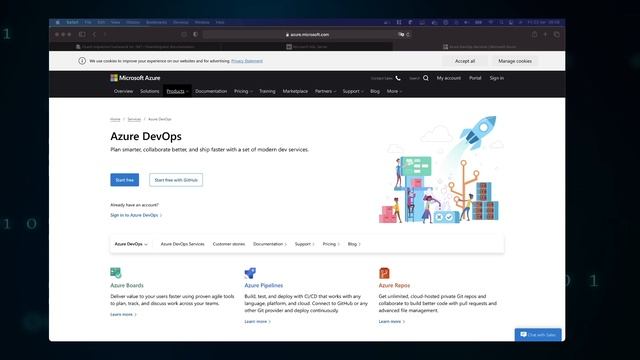Open the Chat with Sales button

pyautogui.click(x=538, y=335)
